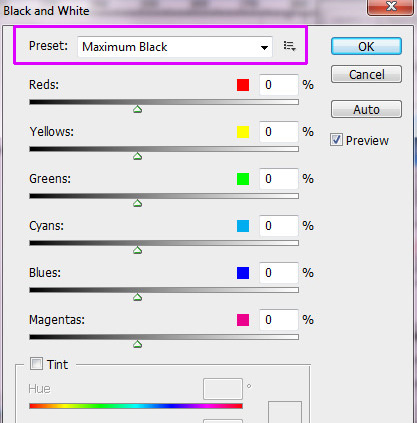Click the Yellows slider triangle handle

point(137,156)
